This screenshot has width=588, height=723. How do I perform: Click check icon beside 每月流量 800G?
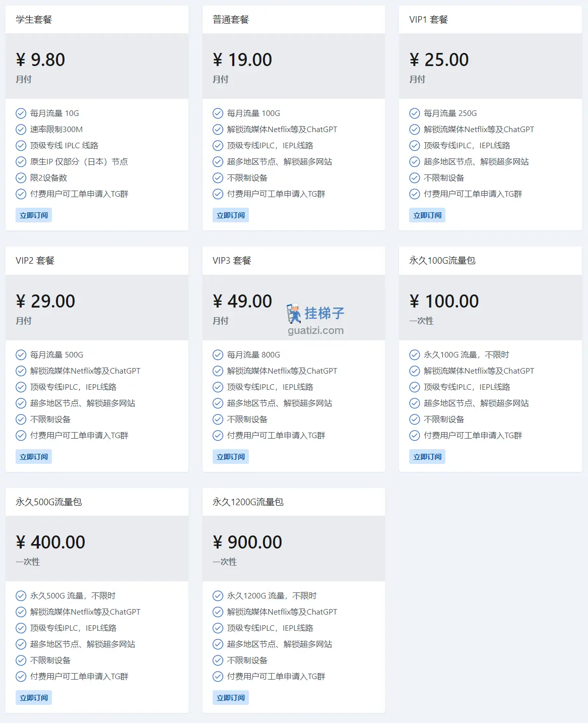coord(218,355)
